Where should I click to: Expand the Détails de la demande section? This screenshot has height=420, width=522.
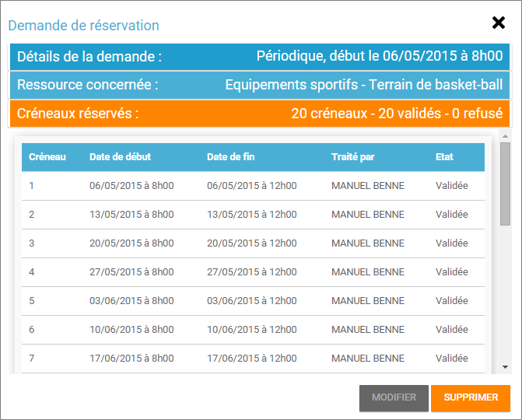point(260,57)
